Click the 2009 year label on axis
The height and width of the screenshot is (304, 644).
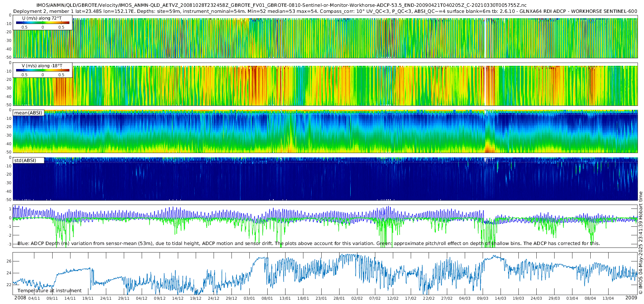[x=631, y=298]
